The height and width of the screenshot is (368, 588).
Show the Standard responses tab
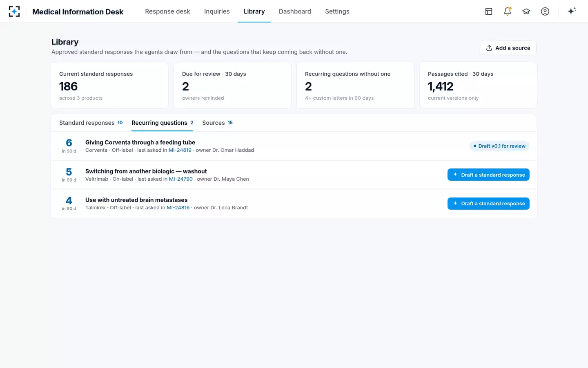pos(91,123)
